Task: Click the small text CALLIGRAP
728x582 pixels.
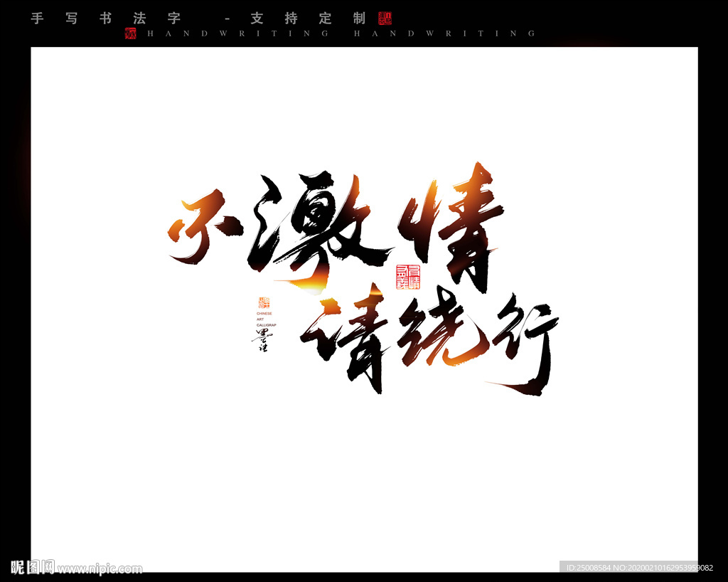Action: point(267,325)
